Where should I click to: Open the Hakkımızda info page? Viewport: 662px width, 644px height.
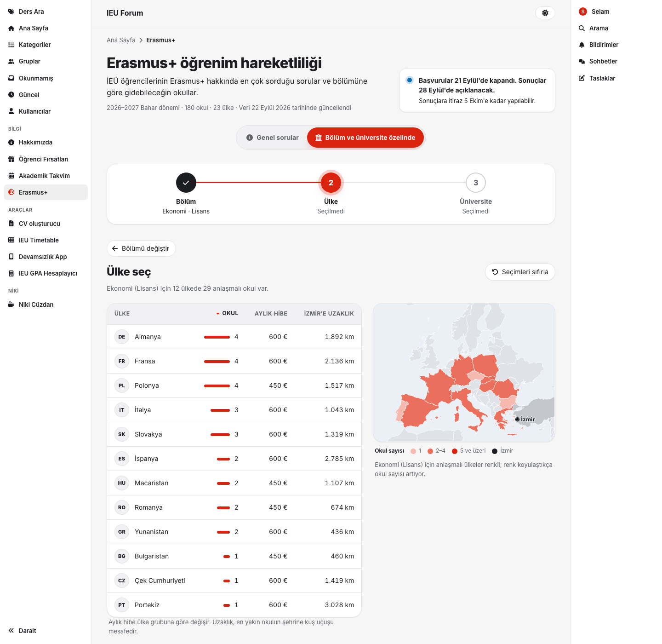pos(46,142)
